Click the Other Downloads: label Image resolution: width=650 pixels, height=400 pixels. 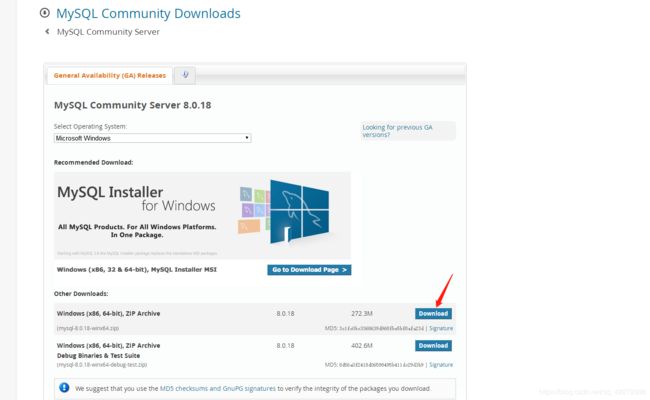81,294
